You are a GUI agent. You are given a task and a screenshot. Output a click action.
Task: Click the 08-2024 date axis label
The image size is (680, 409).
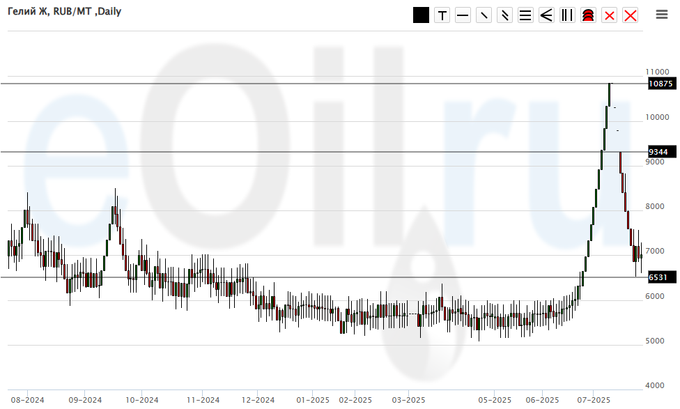pyautogui.click(x=25, y=398)
